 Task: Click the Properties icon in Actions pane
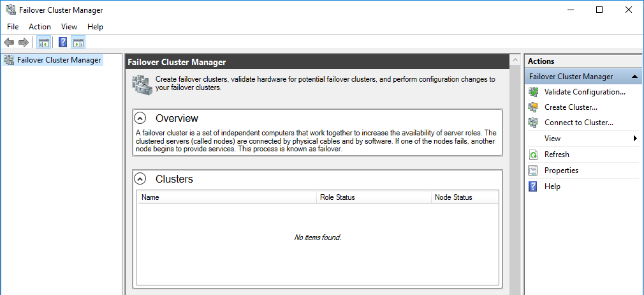tap(533, 170)
